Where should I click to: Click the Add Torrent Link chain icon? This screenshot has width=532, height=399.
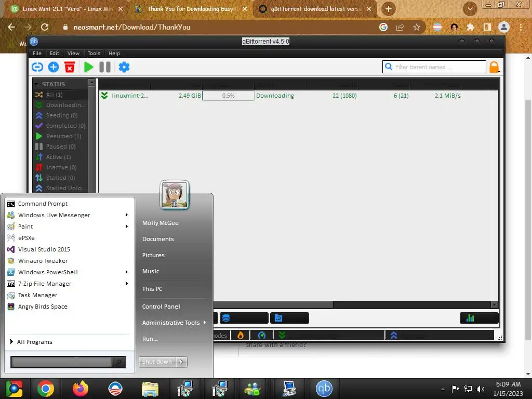click(37, 67)
